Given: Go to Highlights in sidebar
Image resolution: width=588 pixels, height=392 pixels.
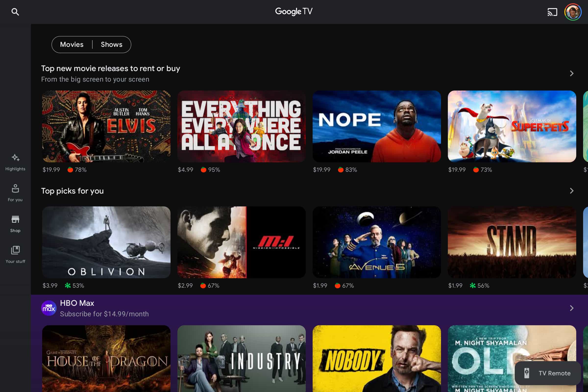Looking at the screenshot, I should (15, 162).
